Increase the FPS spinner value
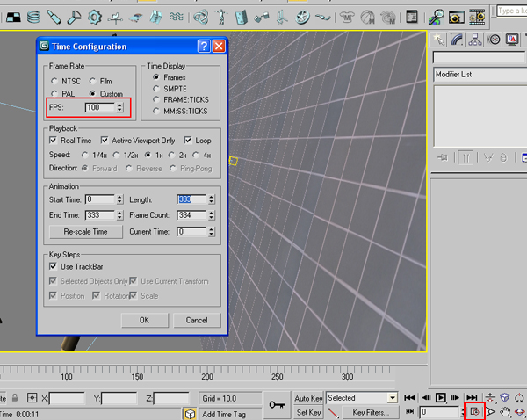The height and width of the screenshot is (420, 527). pos(119,105)
